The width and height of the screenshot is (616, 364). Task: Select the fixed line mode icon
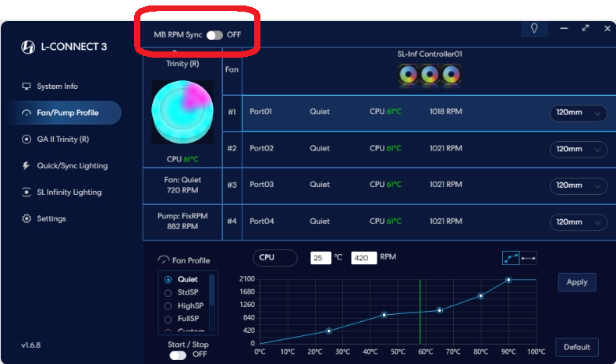pyautogui.click(x=528, y=258)
